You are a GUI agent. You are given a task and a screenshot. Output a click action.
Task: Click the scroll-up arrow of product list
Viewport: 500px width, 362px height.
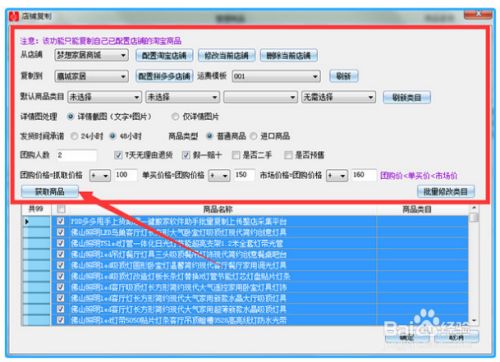474,208
